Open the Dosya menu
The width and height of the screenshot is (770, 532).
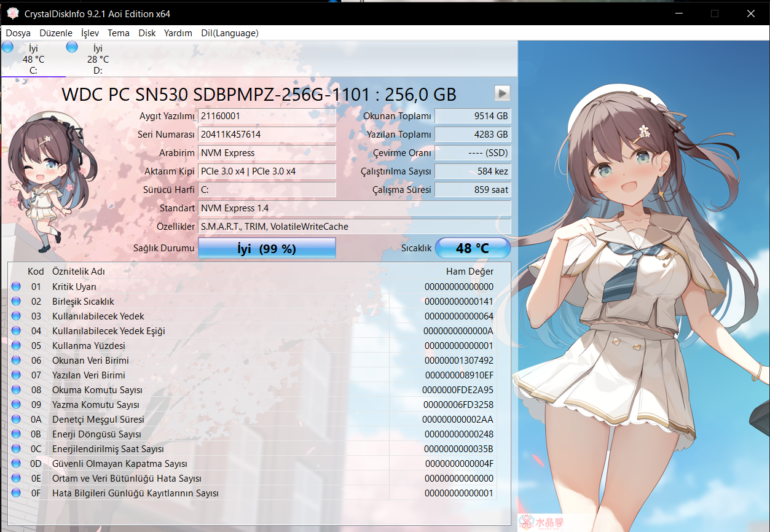18,33
